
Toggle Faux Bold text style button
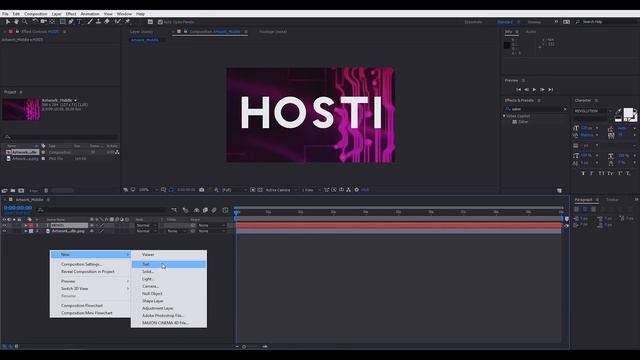tap(583, 173)
